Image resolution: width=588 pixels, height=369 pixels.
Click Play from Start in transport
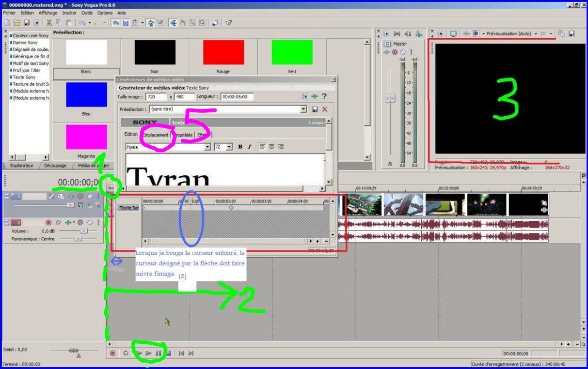click(x=140, y=353)
